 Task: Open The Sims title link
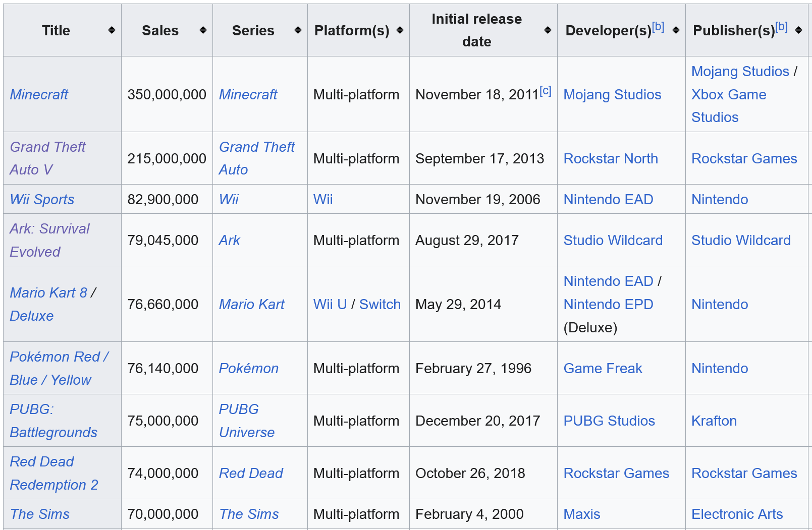tap(40, 514)
